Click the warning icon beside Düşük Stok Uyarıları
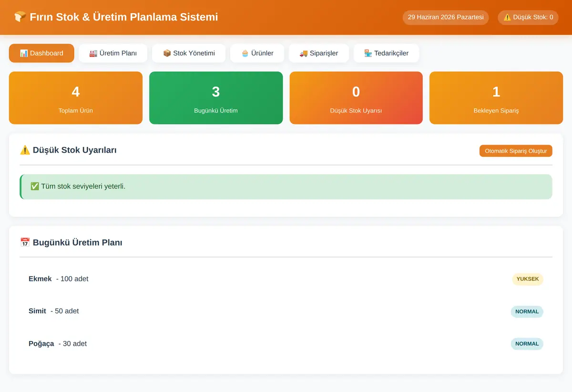 coord(25,150)
